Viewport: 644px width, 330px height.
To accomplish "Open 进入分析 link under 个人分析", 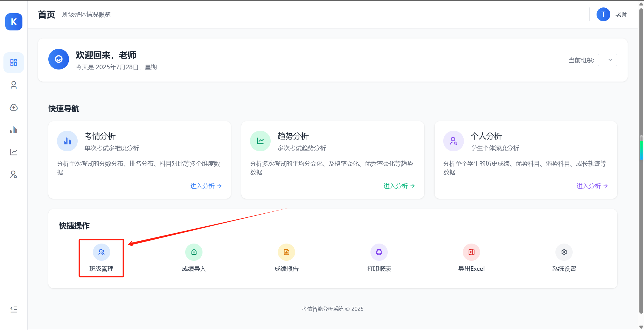I will (589, 186).
